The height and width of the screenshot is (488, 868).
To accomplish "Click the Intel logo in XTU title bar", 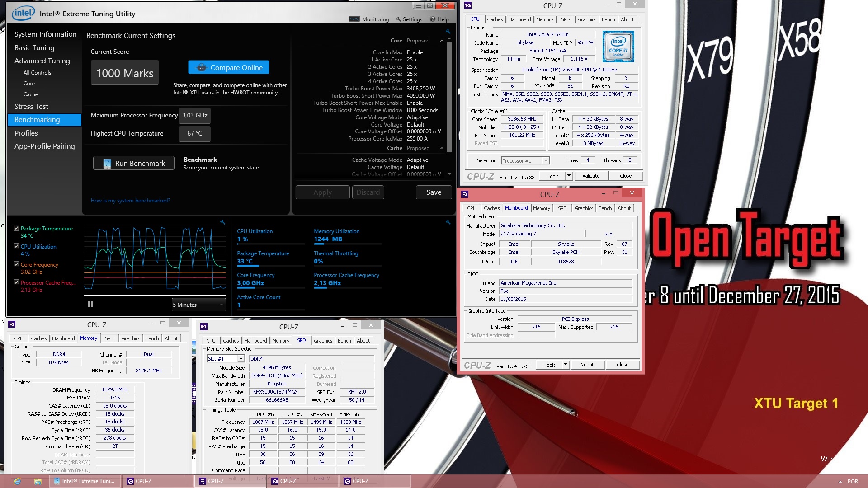I will pyautogui.click(x=23, y=13).
